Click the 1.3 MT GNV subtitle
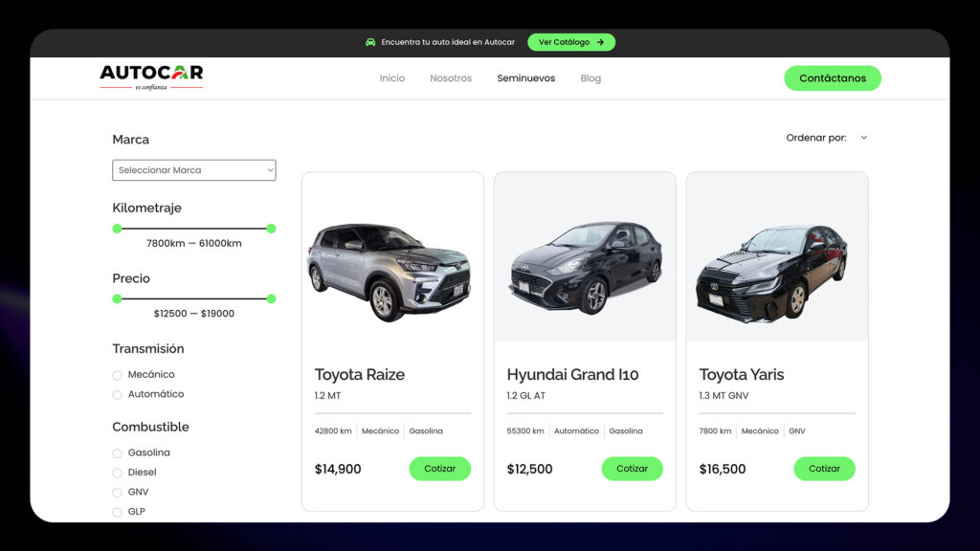 724,395
